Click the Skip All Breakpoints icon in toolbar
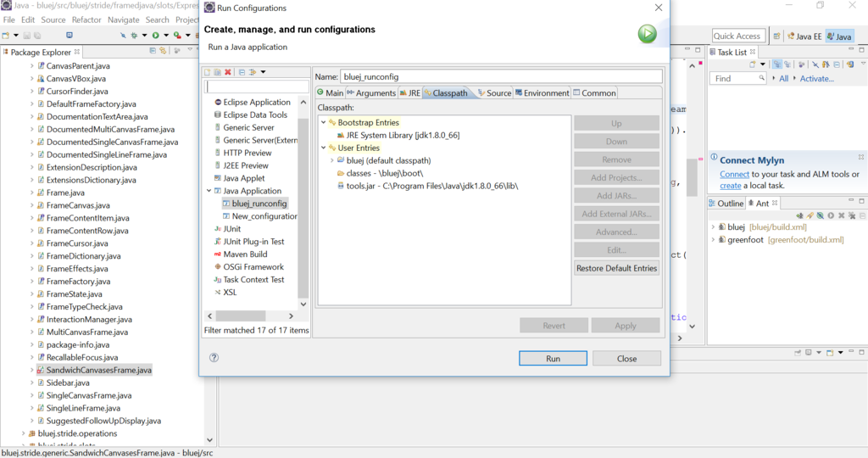The width and height of the screenshot is (868, 458). [123, 36]
